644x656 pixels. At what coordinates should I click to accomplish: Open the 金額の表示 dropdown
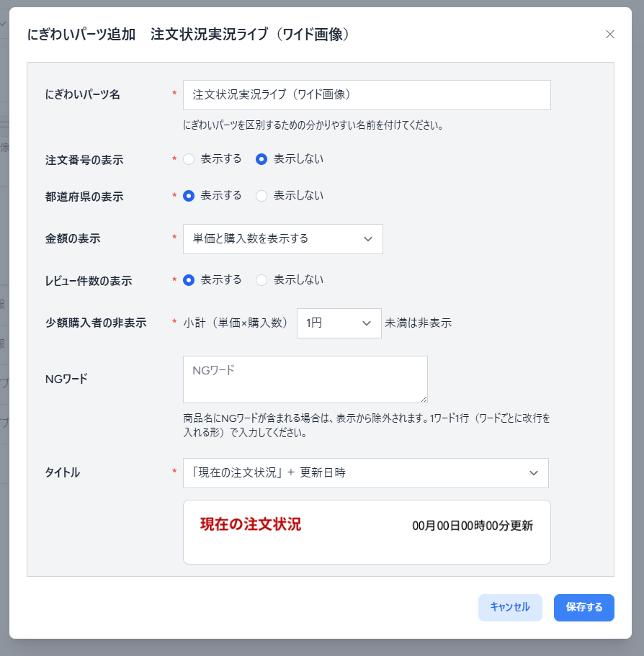(x=282, y=239)
